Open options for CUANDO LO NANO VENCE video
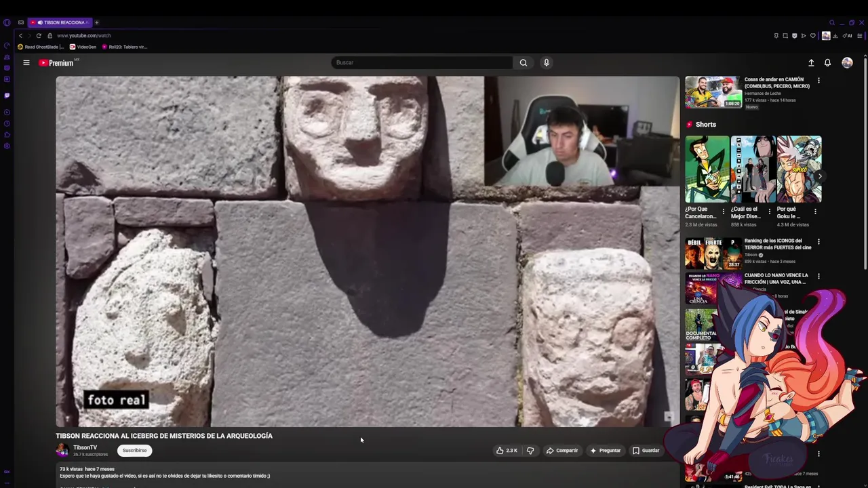This screenshot has height=488, width=868. pyautogui.click(x=818, y=277)
